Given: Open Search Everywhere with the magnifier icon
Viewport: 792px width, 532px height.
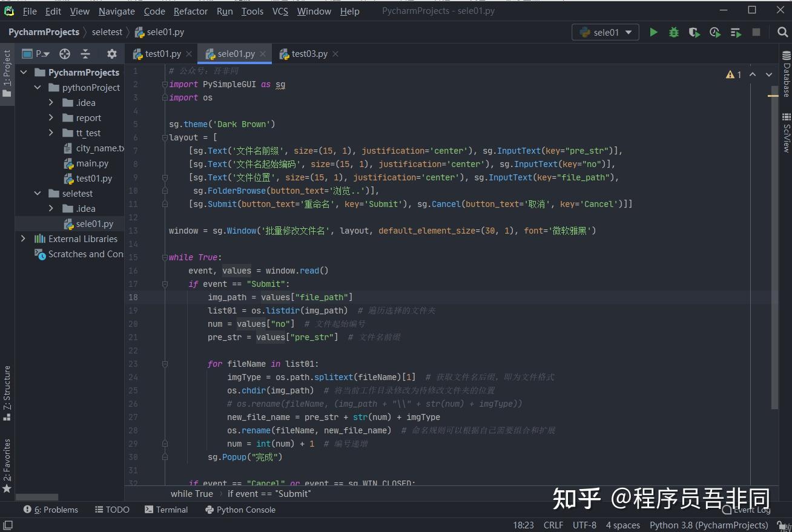Looking at the screenshot, I should click(782, 32).
